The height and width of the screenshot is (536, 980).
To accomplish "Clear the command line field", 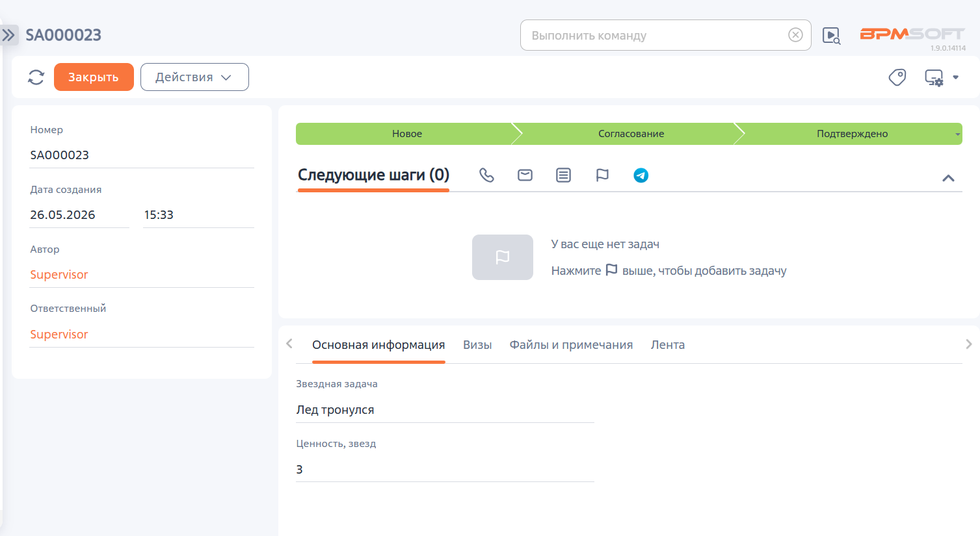I will [x=795, y=35].
